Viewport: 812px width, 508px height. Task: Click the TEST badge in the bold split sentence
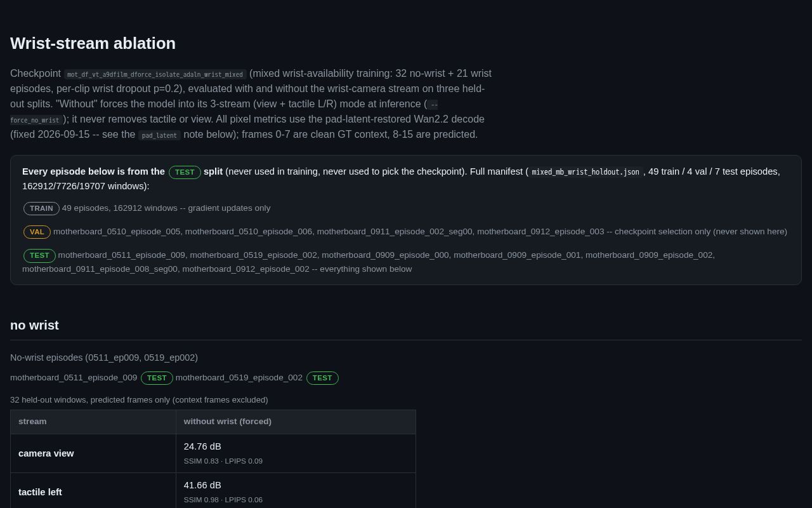pyautogui.click(x=185, y=172)
